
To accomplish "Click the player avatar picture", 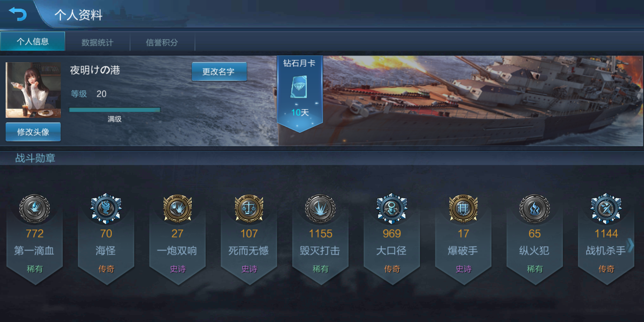I will [33, 90].
